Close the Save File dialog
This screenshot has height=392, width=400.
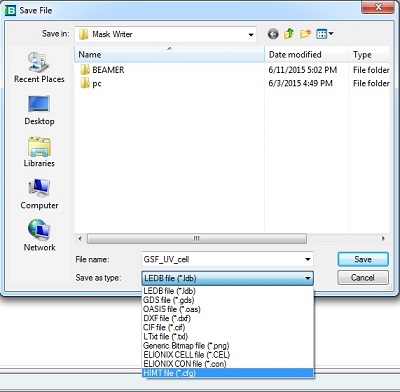coord(378,7)
